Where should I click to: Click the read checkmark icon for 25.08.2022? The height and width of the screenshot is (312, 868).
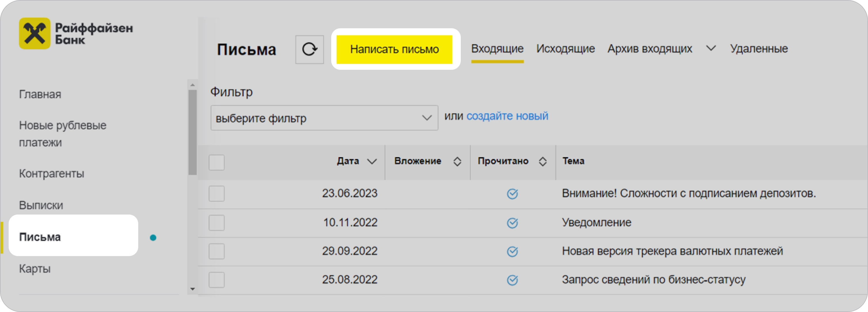(x=512, y=280)
